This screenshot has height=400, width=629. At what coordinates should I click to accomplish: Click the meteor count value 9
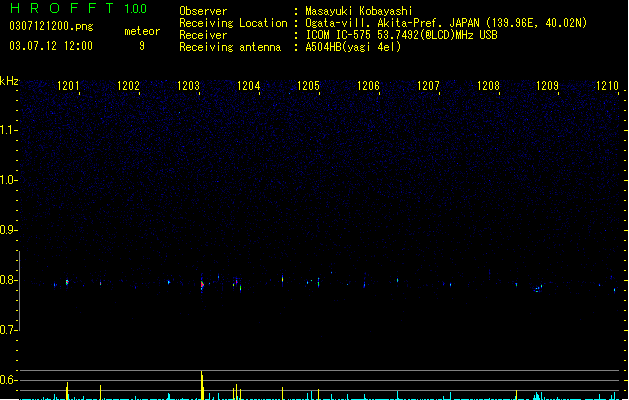142,46
